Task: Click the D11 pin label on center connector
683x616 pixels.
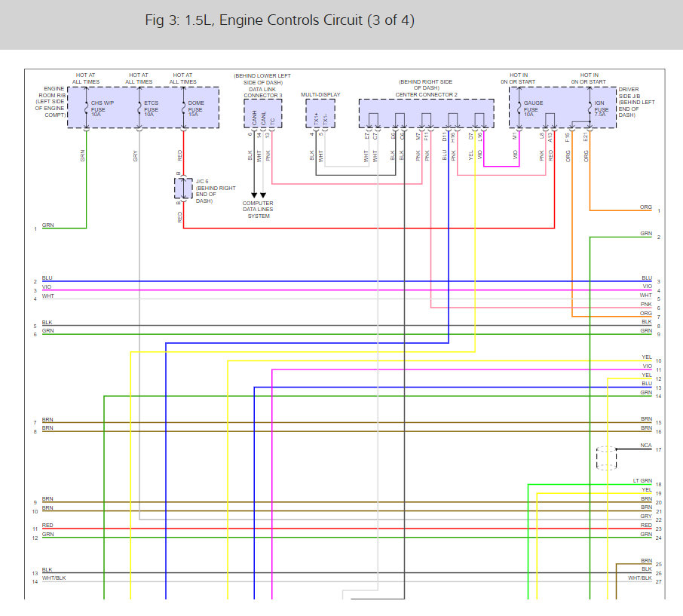Action: coord(445,136)
